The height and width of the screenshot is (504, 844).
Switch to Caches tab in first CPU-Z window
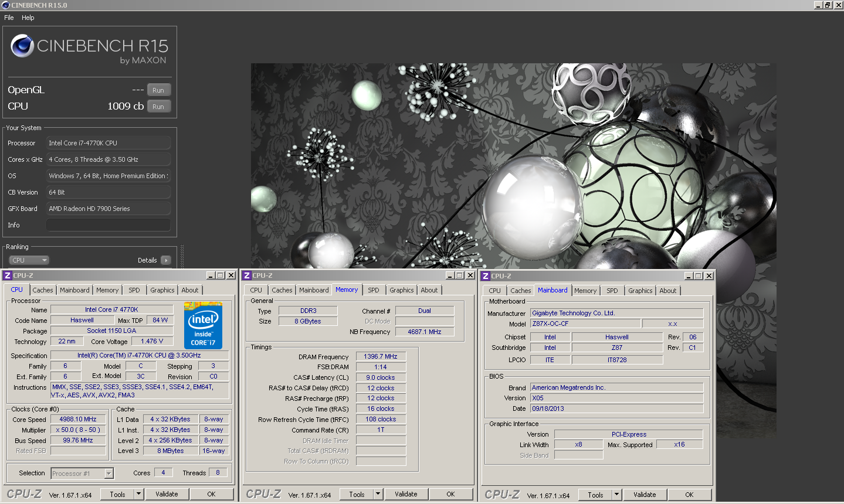click(43, 290)
